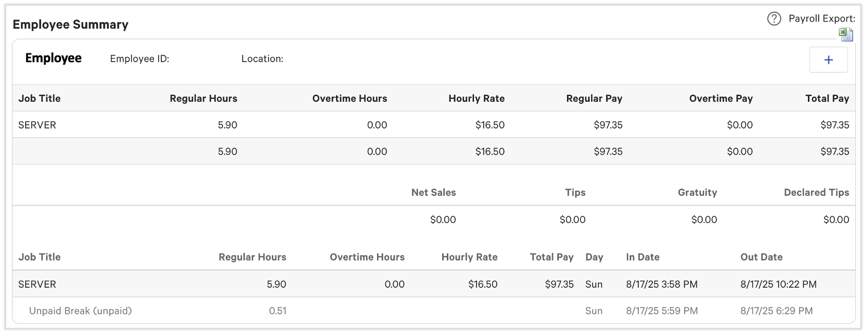The width and height of the screenshot is (868, 335).
Task: Click the Payroll Export label
Action: (x=821, y=19)
